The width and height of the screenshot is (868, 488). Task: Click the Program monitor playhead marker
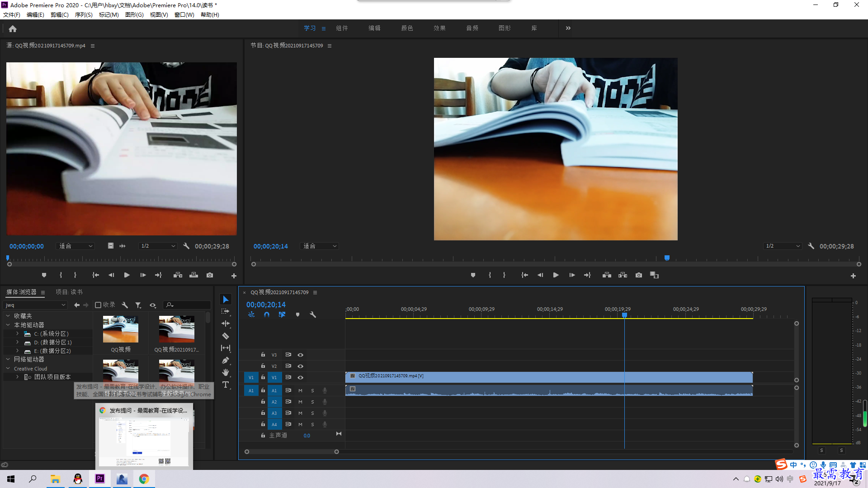click(x=667, y=258)
